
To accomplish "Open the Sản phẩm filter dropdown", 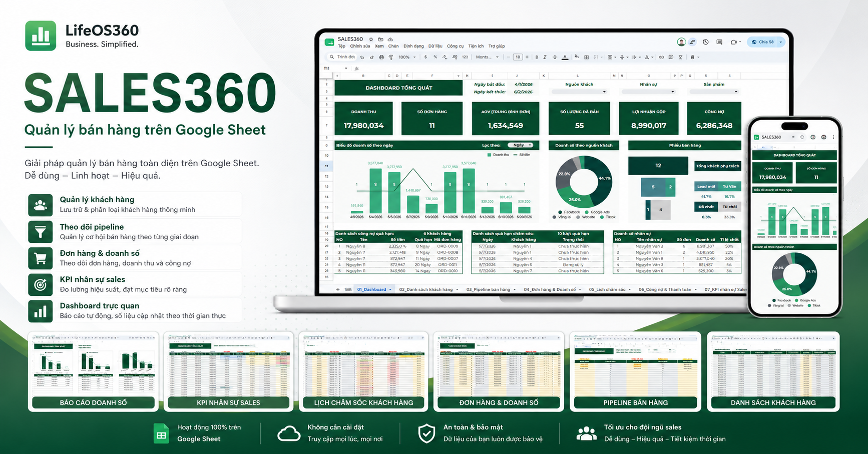I will click(x=714, y=92).
